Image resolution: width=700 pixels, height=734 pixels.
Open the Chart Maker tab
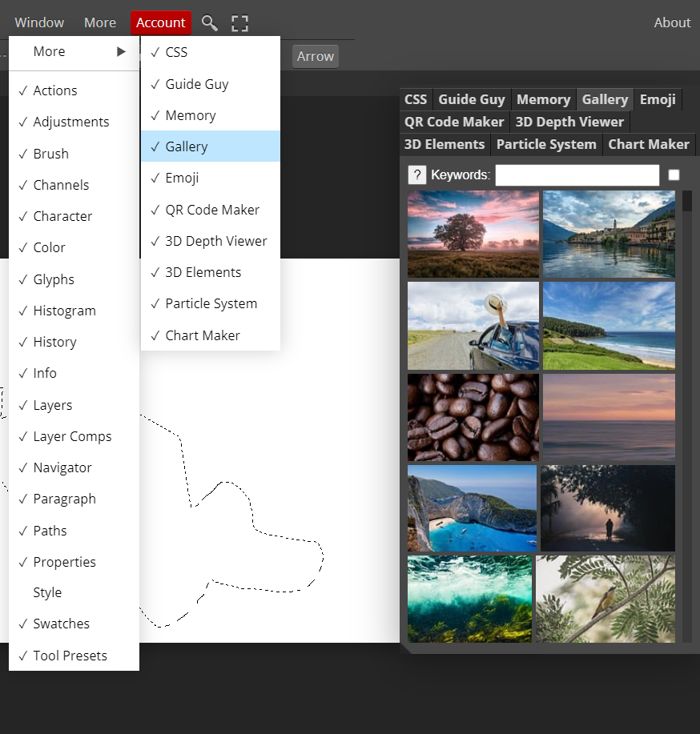(649, 144)
